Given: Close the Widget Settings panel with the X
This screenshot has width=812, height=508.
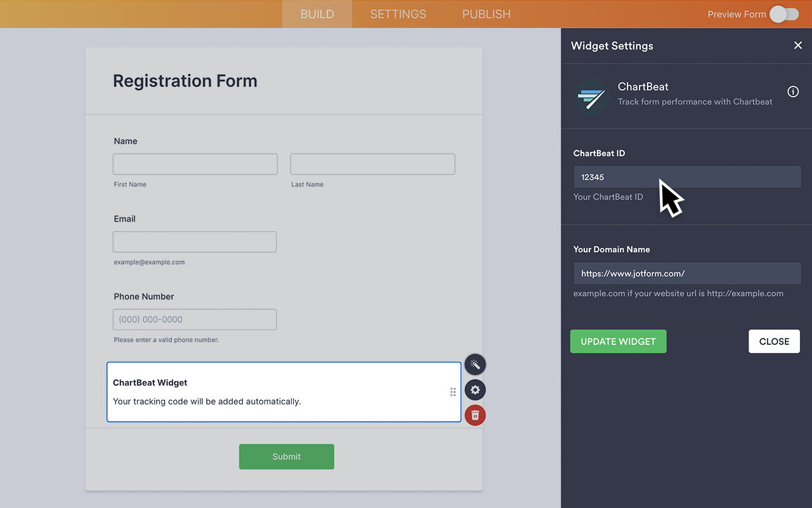Looking at the screenshot, I should (x=798, y=45).
